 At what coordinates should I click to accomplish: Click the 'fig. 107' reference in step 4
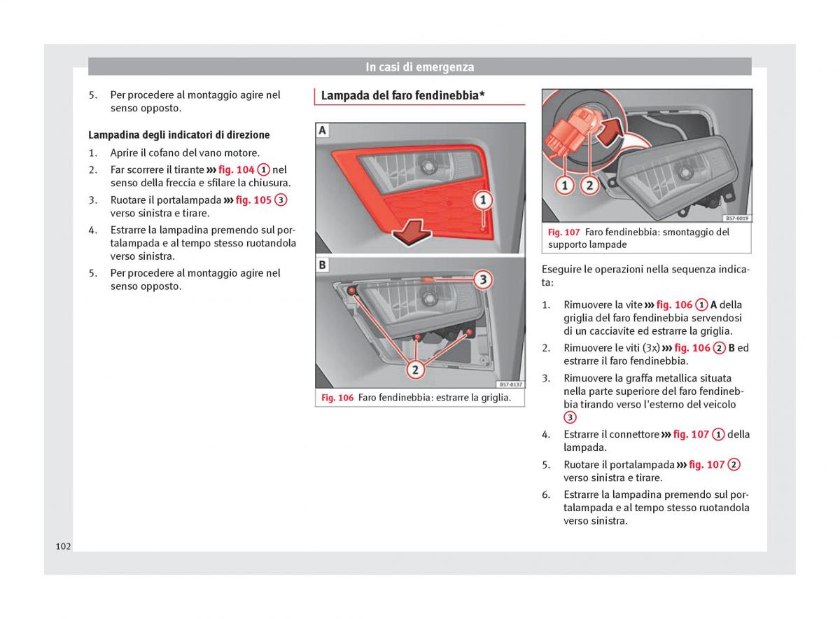tap(691, 434)
